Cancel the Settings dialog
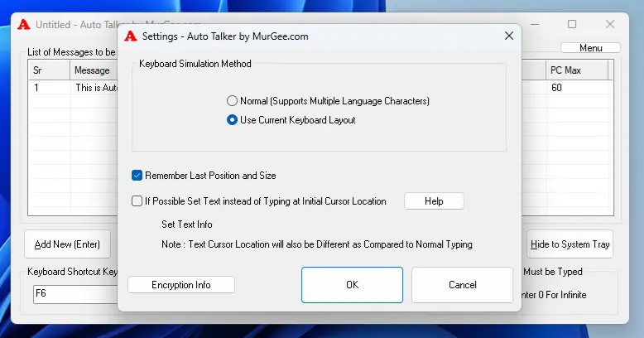Screen dimensions: 644x338 pyautogui.click(x=462, y=285)
